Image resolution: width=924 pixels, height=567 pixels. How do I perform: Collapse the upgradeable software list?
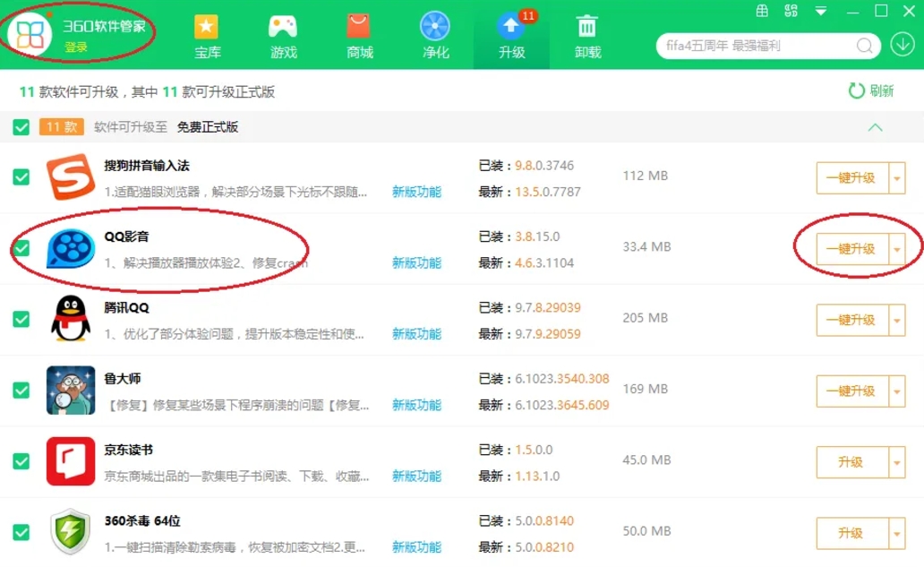tap(875, 127)
